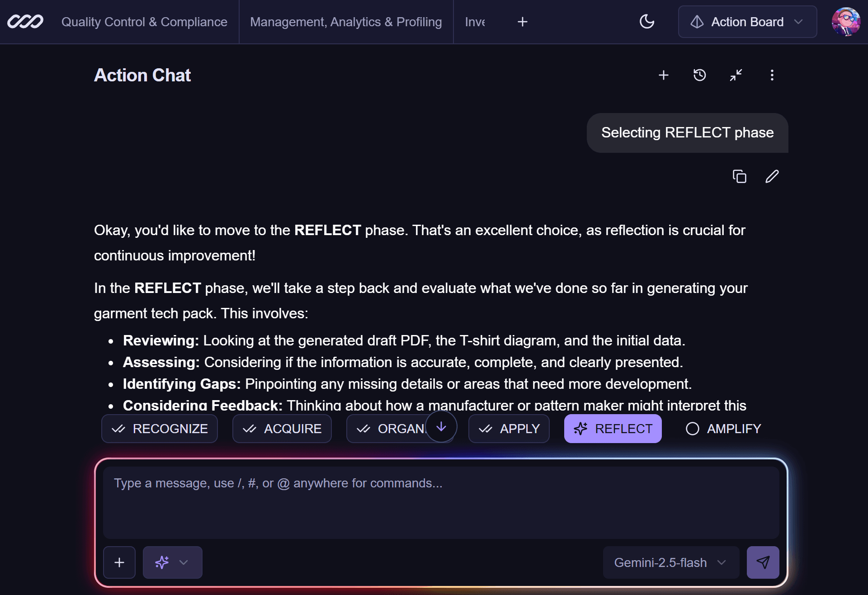868x595 pixels.
Task: Edit message with pencil icon
Action: [x=772, y=176]
